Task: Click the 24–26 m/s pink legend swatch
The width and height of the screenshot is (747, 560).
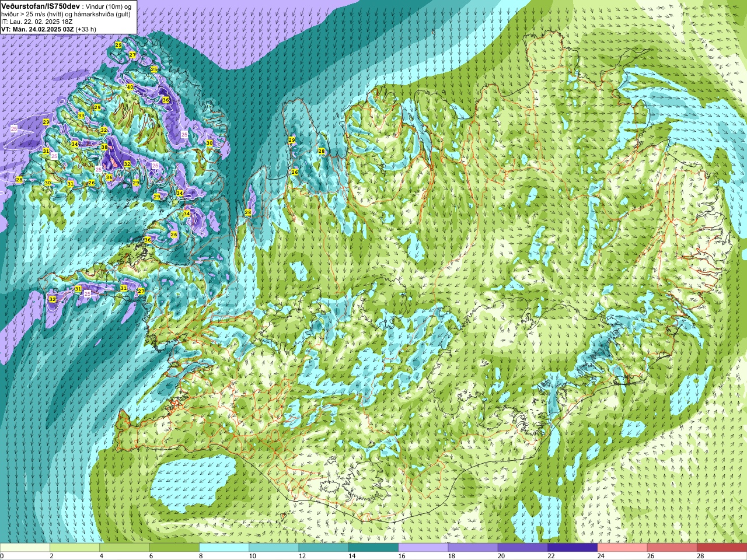Action: [623, 548]
